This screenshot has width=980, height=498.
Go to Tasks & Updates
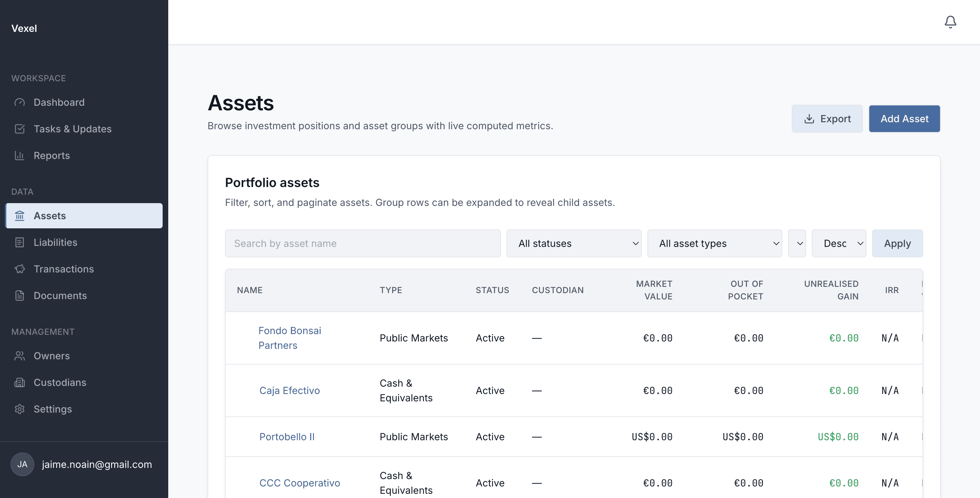point(72,129)
